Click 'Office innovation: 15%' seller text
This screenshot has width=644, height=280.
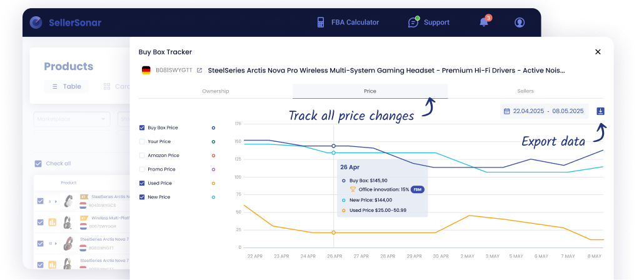pyautogui.click(x=384, y=189)
